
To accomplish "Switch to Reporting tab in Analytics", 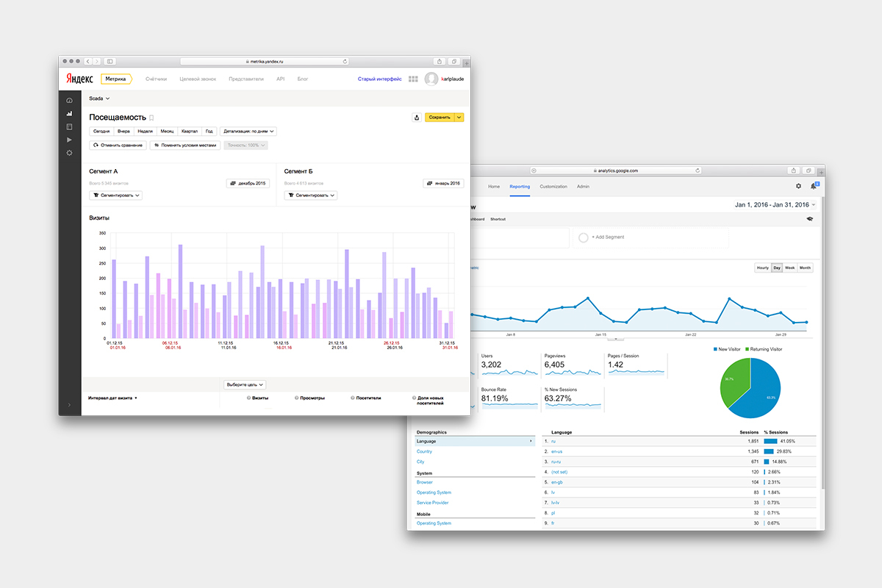I will (520, 187).
